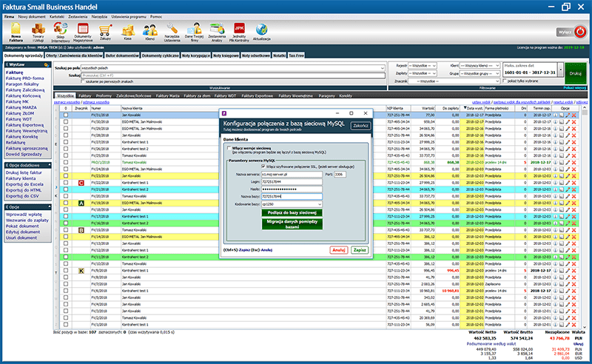Enable the Włącz wersję sieciową checkbox
The image size is (592, 364).
point(229,149)
